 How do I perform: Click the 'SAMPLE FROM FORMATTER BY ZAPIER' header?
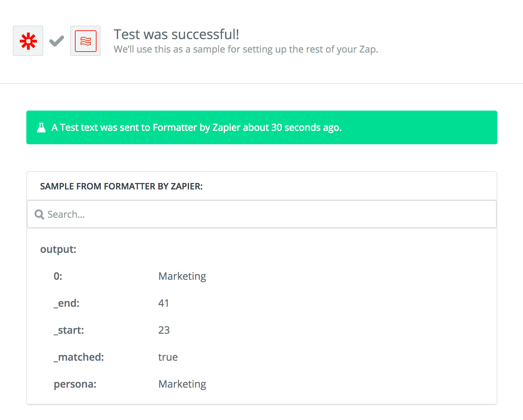(121, 186)
